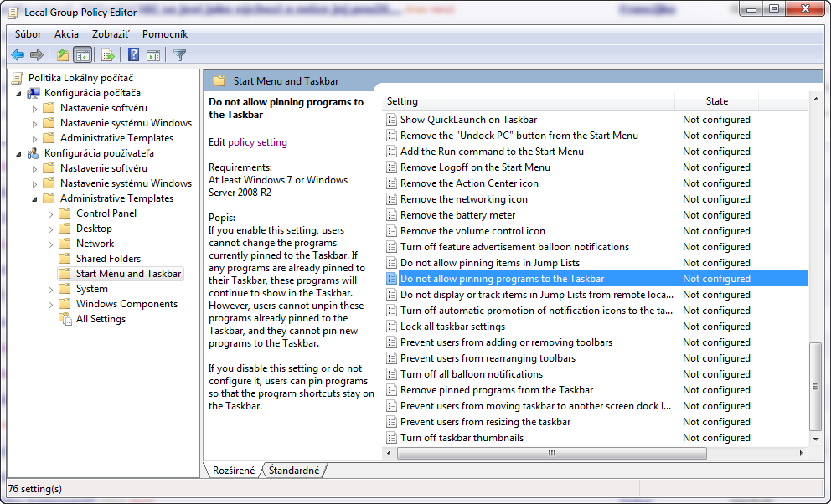The height and width of the screenshot is (504, 831).
Task: Click the folder icon in the Start Menu and Taskbar header
Action: [x=219, y=81]
